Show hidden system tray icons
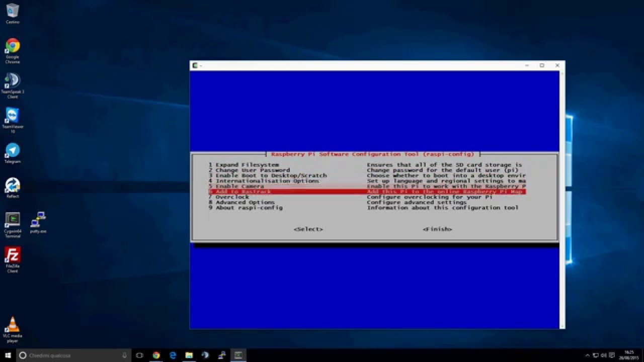 [x=588, y=355]
